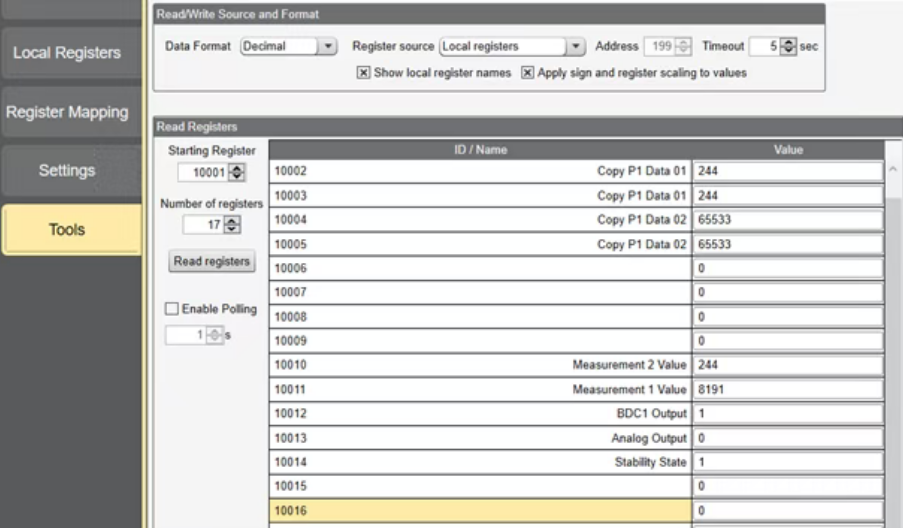
Task: Open the Local Registers tab
Action: pos(67,53)
